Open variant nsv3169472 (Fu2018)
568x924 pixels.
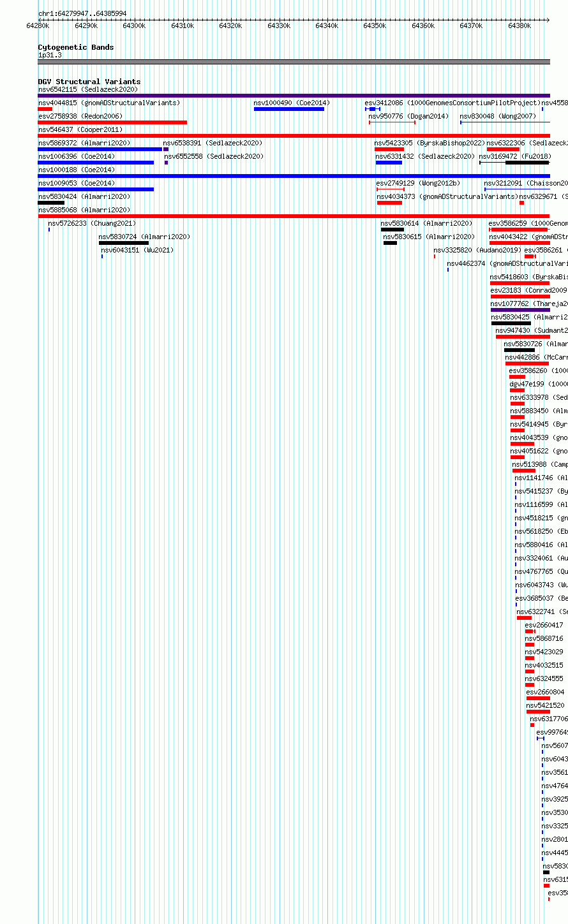click(x=515, y=156)
